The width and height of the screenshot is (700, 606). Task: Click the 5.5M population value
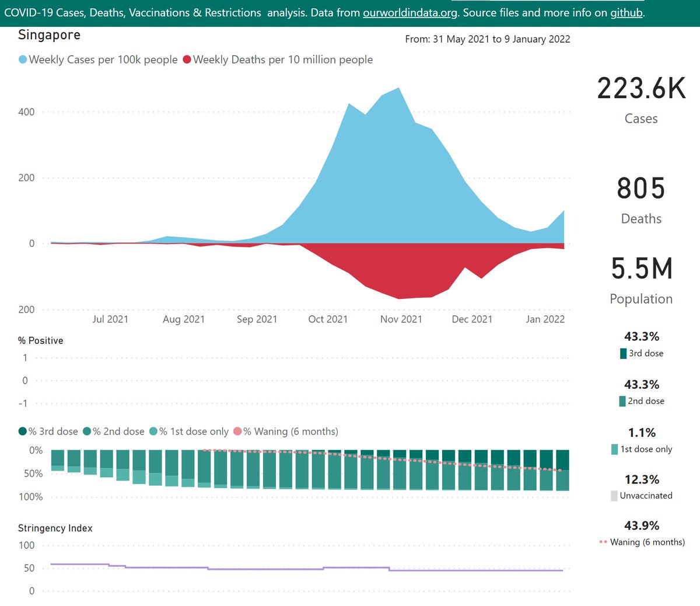point(642,269)
